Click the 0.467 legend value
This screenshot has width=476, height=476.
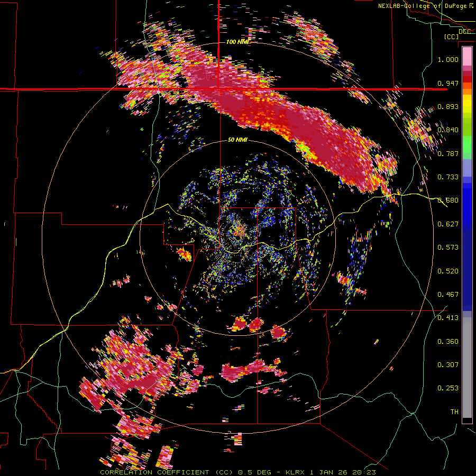(448, 294)
